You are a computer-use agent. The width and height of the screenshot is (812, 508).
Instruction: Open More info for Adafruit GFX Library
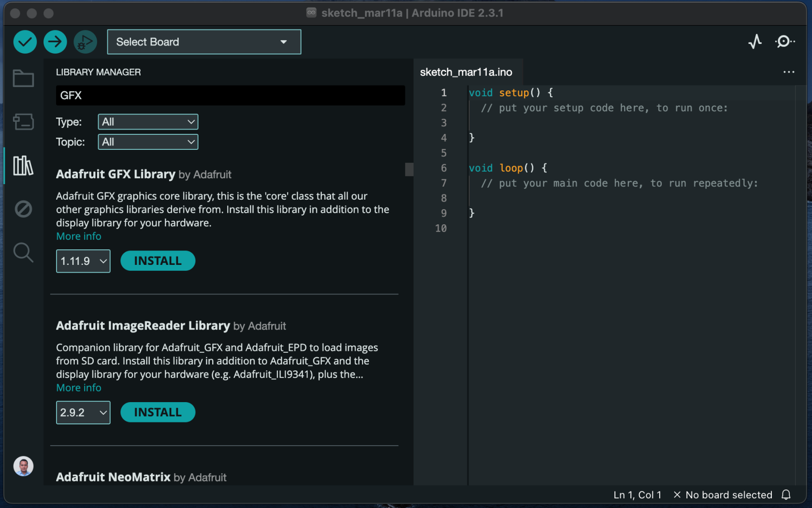(79, 236)
